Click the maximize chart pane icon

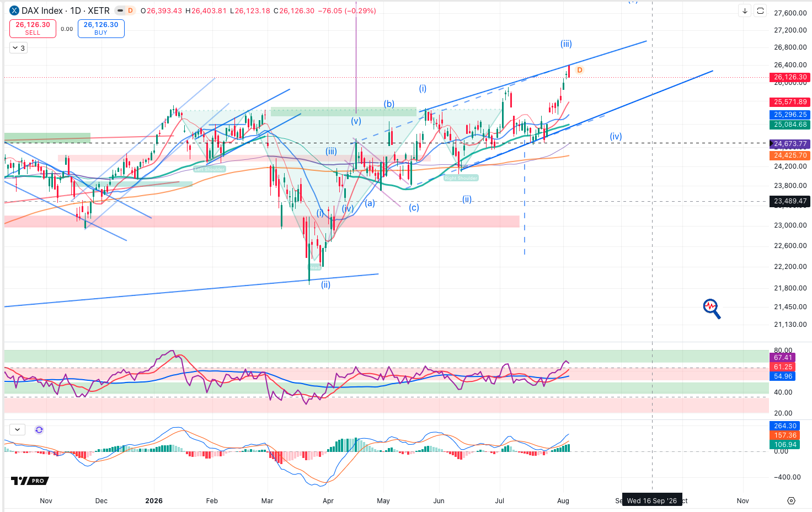point(760,10)
